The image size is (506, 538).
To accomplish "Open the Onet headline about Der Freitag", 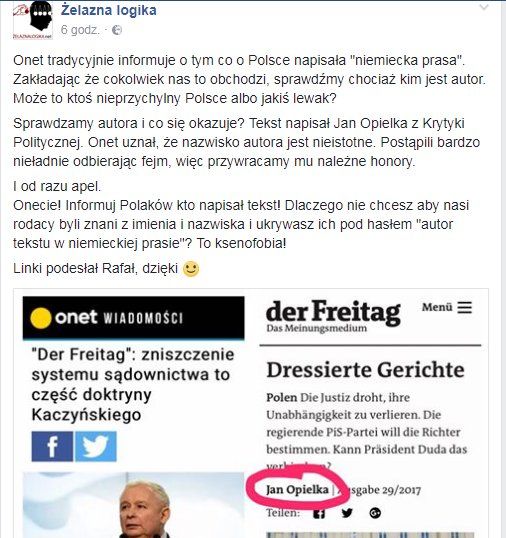I will (x=133, y=384).
